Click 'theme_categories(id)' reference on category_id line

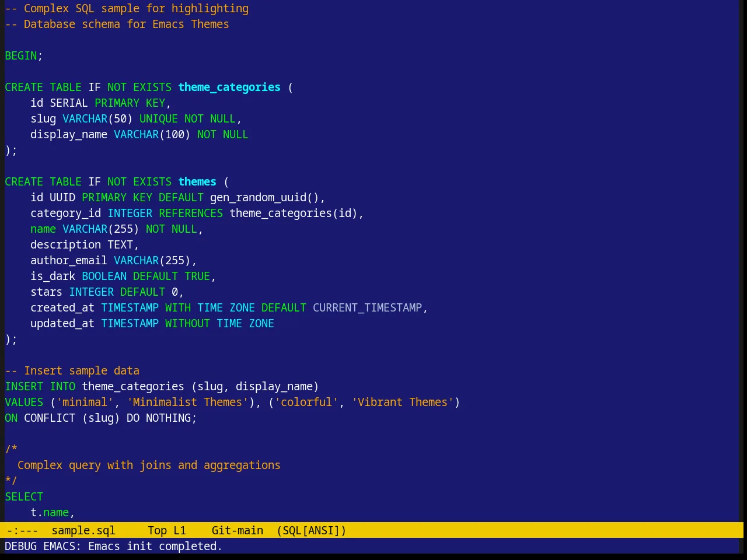pyautogui.click(x=294, y=213)
